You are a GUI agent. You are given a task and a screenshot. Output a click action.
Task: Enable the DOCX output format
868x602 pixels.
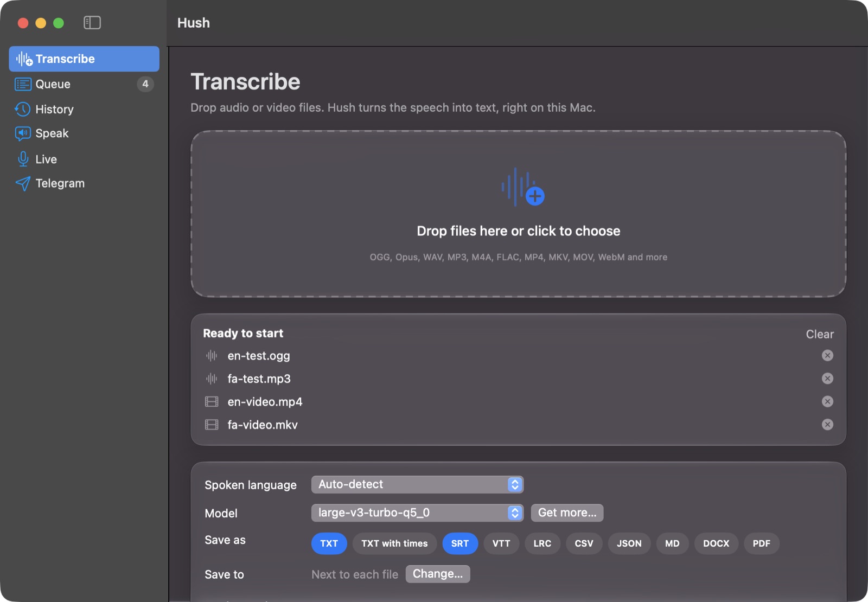coord(716,543)
